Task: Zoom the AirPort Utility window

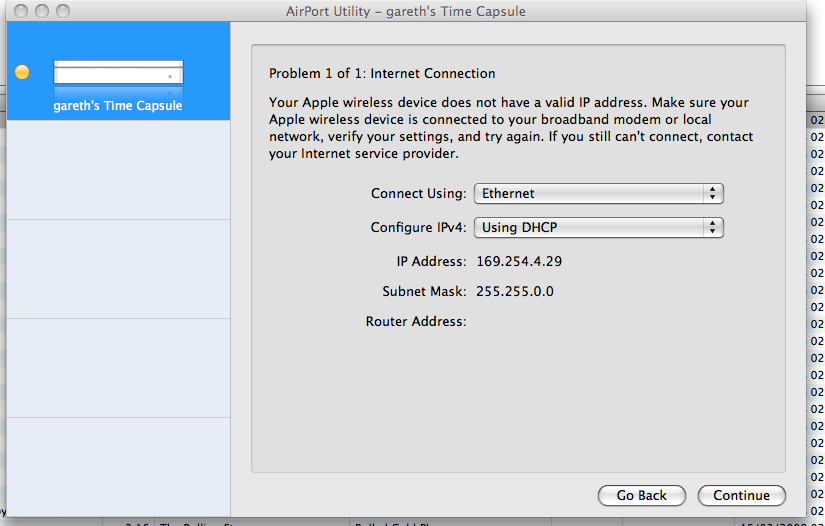Action: click(63, 11)
